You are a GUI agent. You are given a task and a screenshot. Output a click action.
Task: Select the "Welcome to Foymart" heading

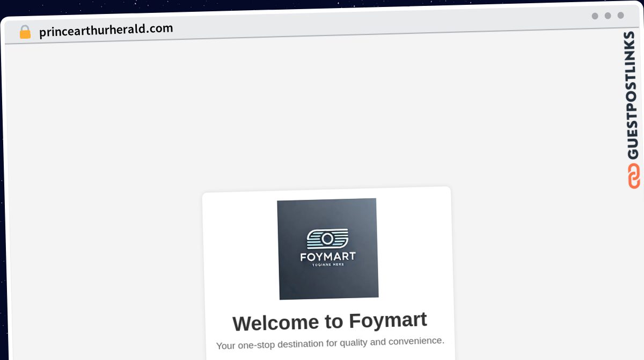(330, 321)
